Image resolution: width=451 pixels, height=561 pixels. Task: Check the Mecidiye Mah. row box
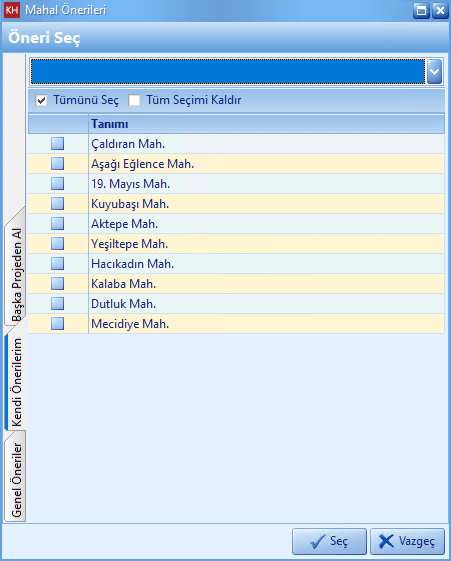pos(57,324)
